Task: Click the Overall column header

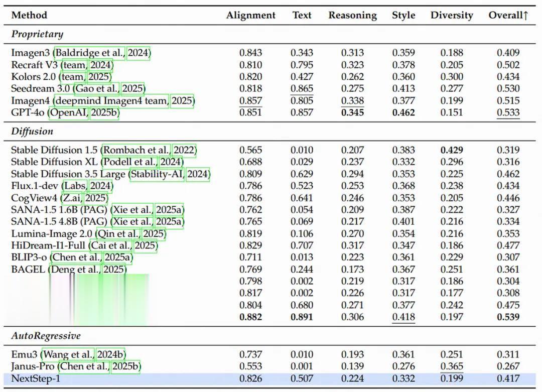Action: click(x=508, y=15)
